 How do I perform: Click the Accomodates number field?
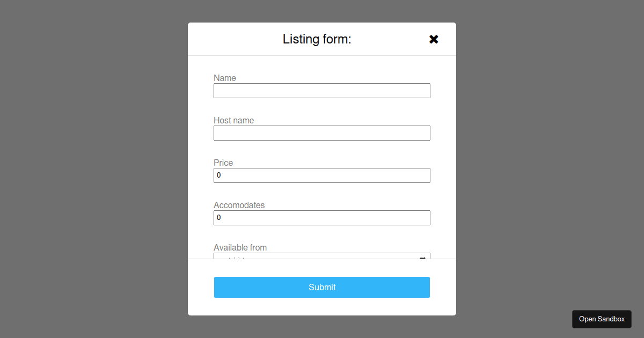[x=322, y=217]
